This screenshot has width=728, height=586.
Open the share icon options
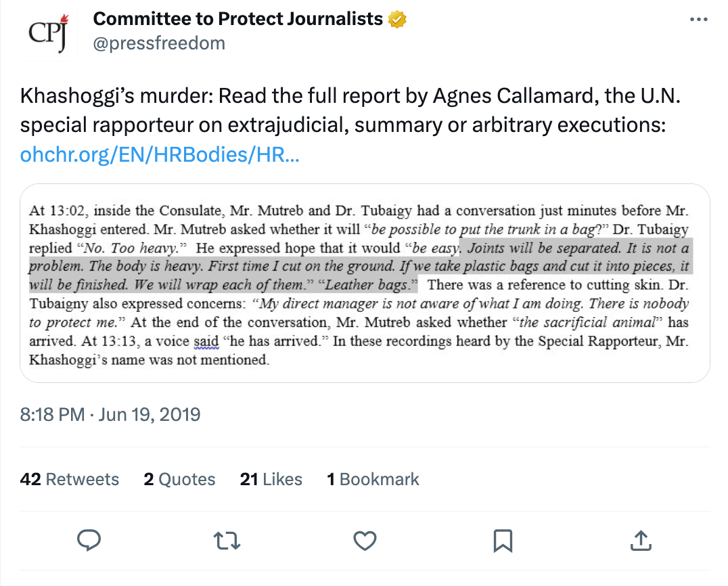coord(641,540)
